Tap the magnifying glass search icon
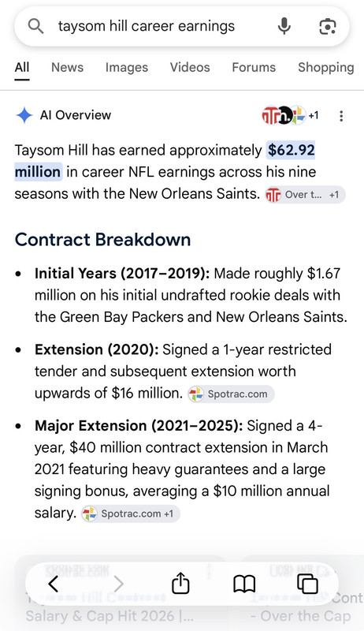Viewport: 364px width, 631px height. pyautogui.click(x=35, y=27)
